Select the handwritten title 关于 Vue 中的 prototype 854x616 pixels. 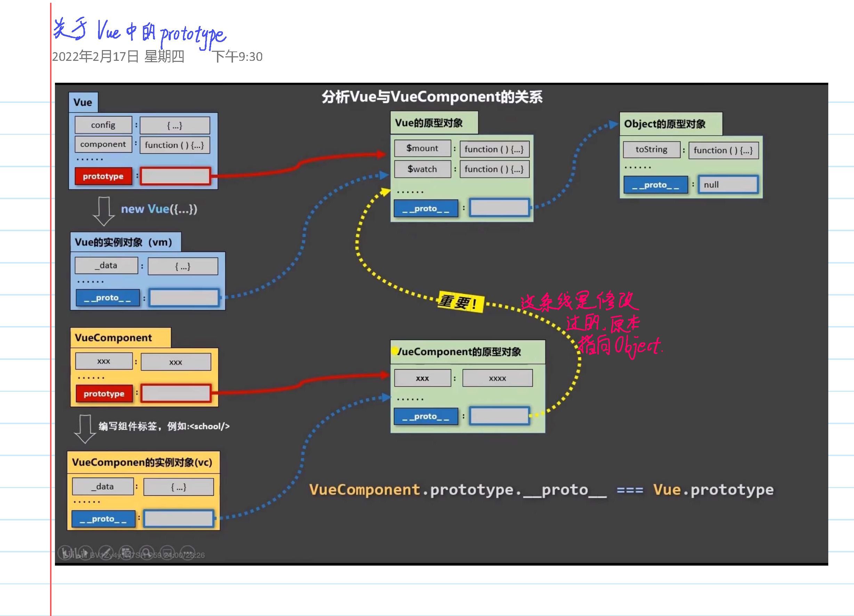point(139,32)
